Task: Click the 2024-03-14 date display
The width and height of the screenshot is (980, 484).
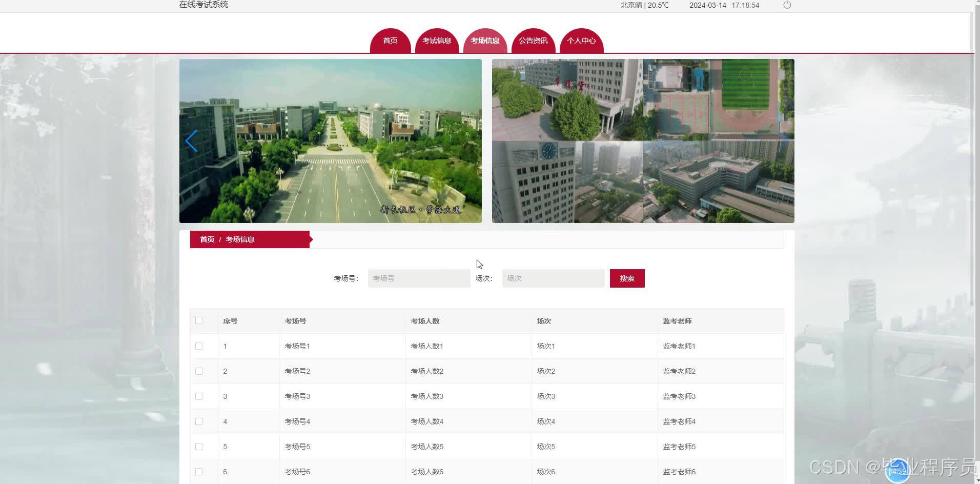Action: click(x=708, y=5)
